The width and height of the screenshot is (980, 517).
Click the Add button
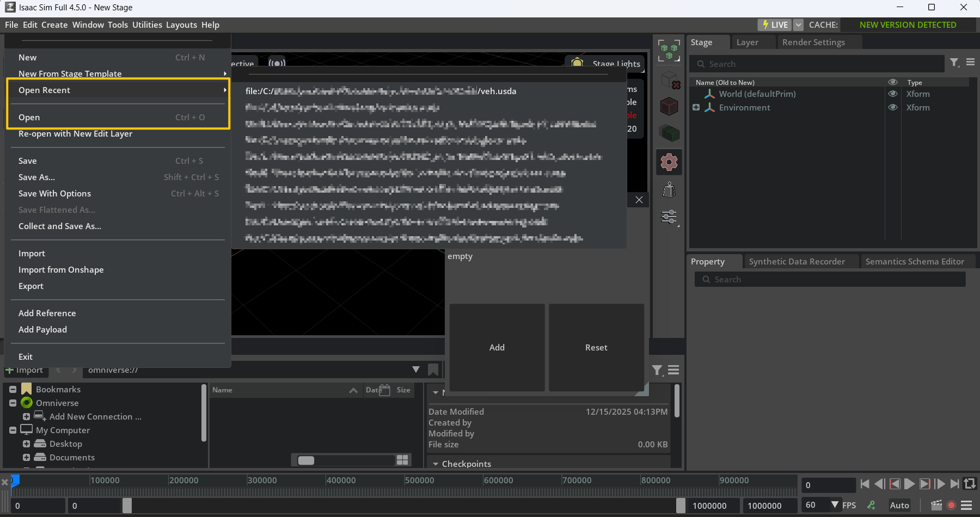tap(497, 348)
